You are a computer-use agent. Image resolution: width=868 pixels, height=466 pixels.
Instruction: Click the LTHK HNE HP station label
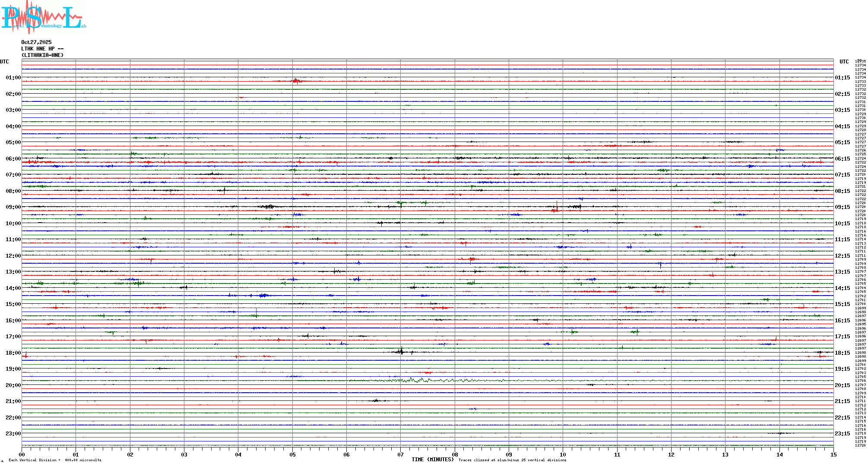point(42,49)
